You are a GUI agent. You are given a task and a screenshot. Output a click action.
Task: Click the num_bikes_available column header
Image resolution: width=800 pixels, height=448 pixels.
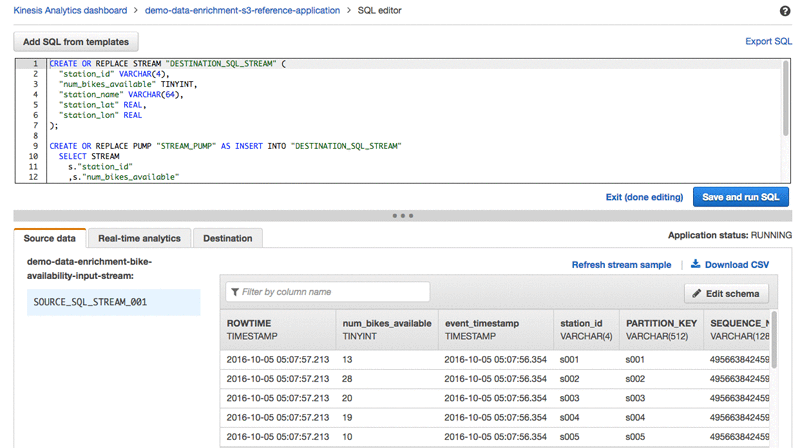click(x=387, y=330)
